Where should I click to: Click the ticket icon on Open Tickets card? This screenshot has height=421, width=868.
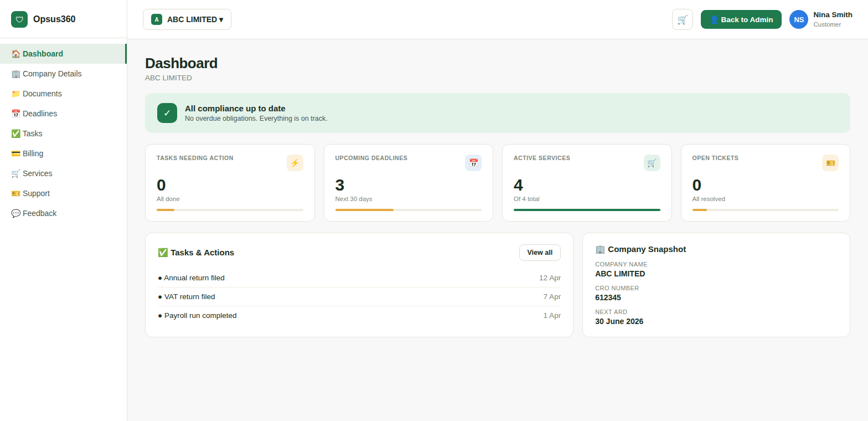coord(830,163)
